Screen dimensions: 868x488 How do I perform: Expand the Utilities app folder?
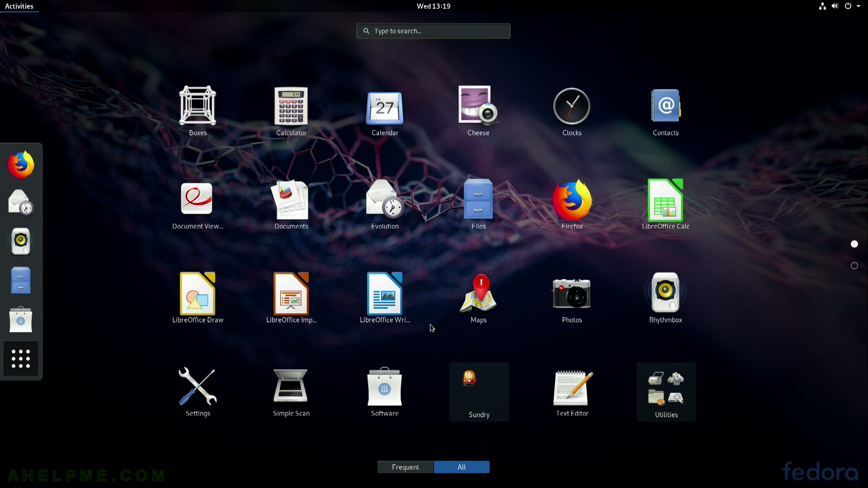[x=666, y=392]
